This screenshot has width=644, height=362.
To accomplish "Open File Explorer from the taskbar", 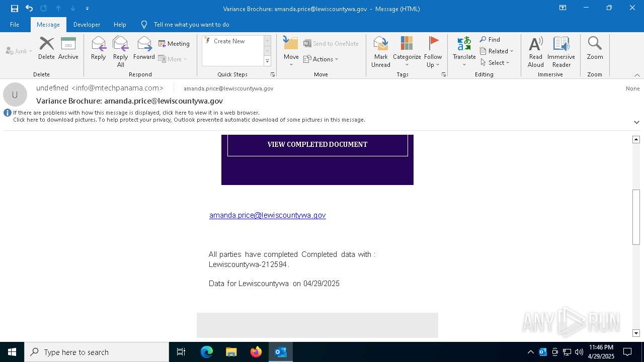I will coord(231,352).
